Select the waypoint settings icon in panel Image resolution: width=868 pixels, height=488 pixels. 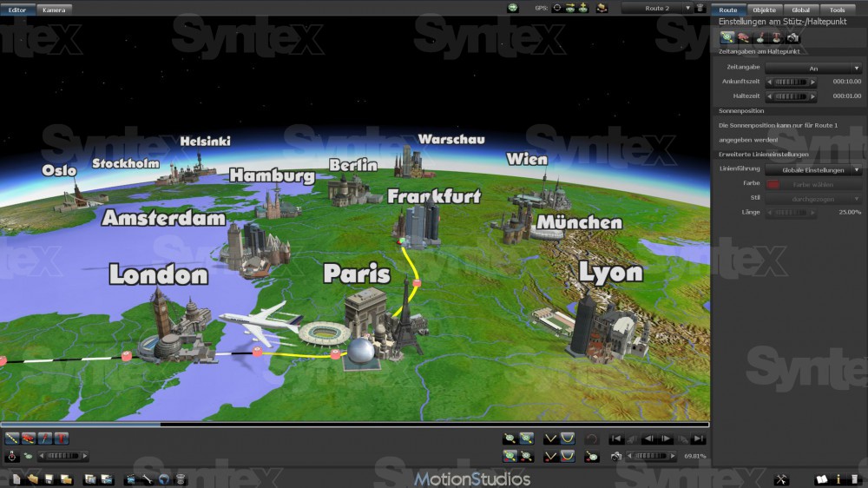[727, 37]
